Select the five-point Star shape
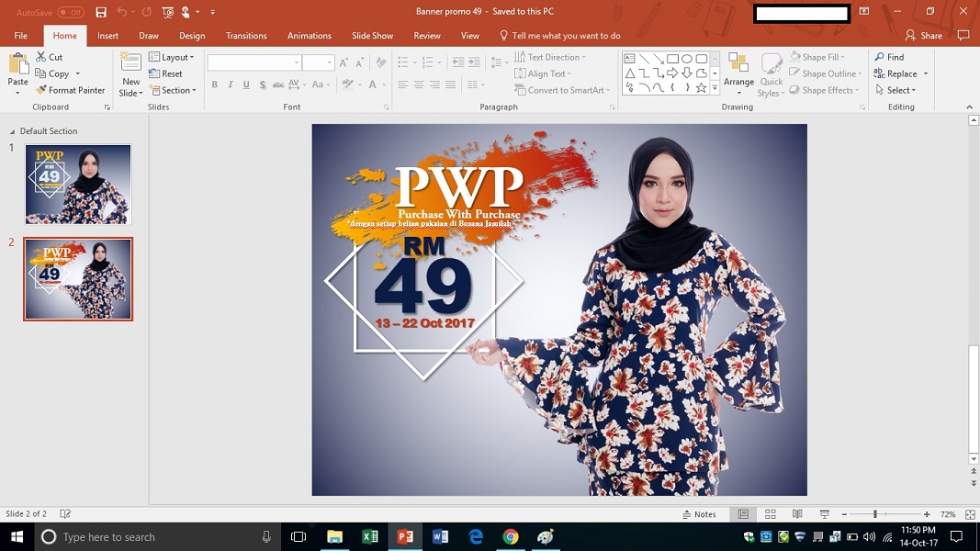The height and width of the screenshot is (551, 980). 702,88
